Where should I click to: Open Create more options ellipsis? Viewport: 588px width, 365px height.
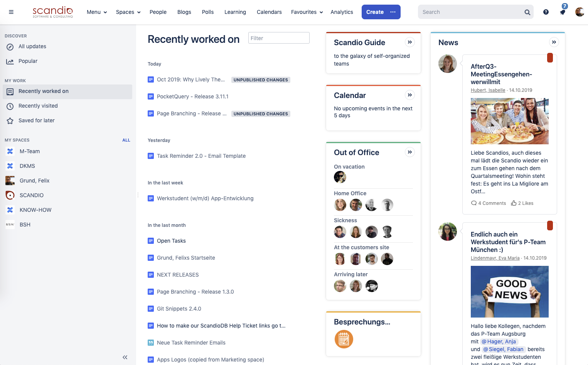[x=393, y=12]
